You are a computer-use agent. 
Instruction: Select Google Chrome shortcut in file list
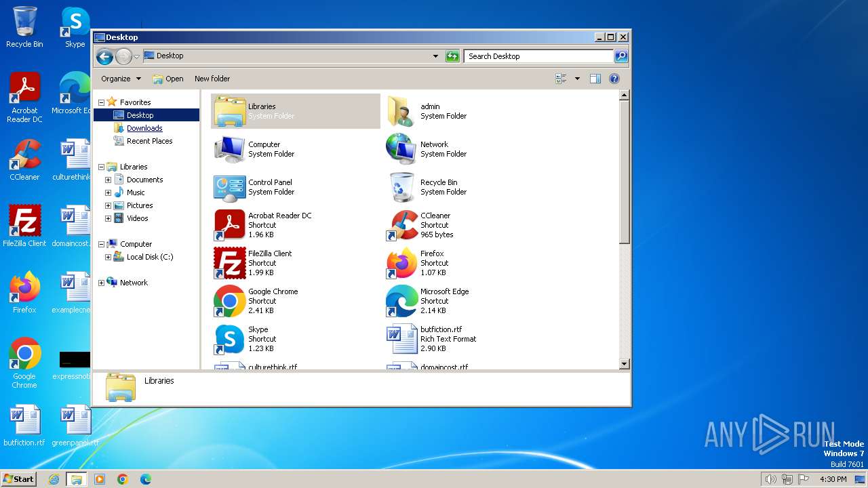point(230,301)
